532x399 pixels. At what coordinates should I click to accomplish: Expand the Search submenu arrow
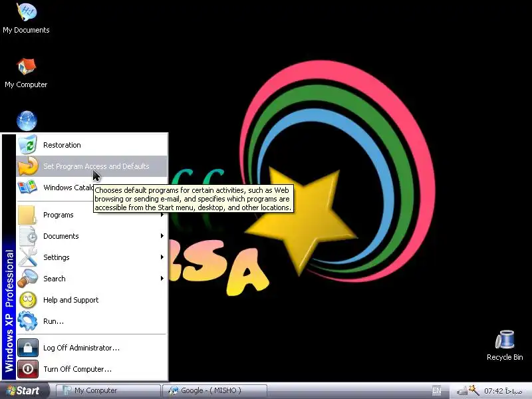(x=162, y=279)
